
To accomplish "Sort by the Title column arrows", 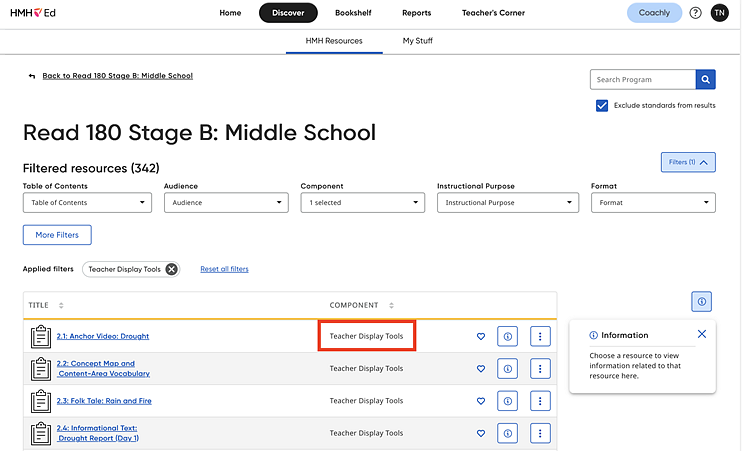I will click(61, 306).
